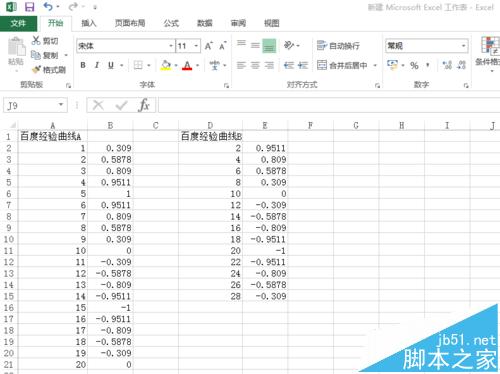Screen dimensions: 500x374
Task: Align text right
Action: [x=269, y=65]
